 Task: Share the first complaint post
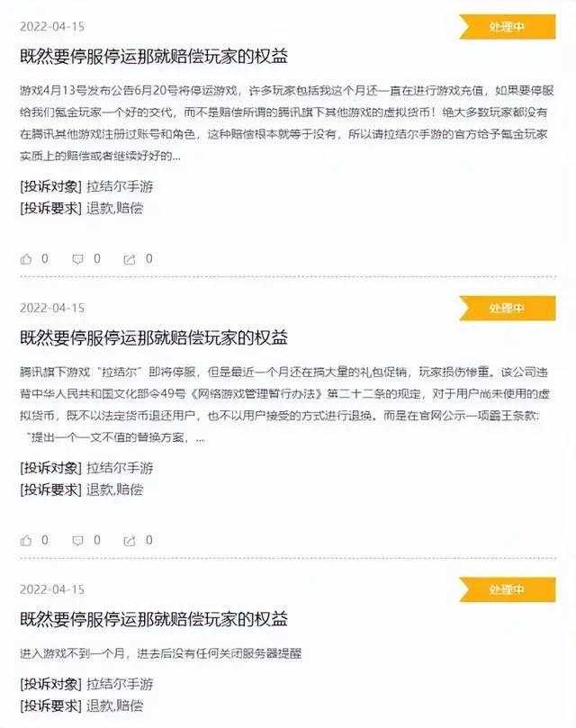(x=130, y=259)
